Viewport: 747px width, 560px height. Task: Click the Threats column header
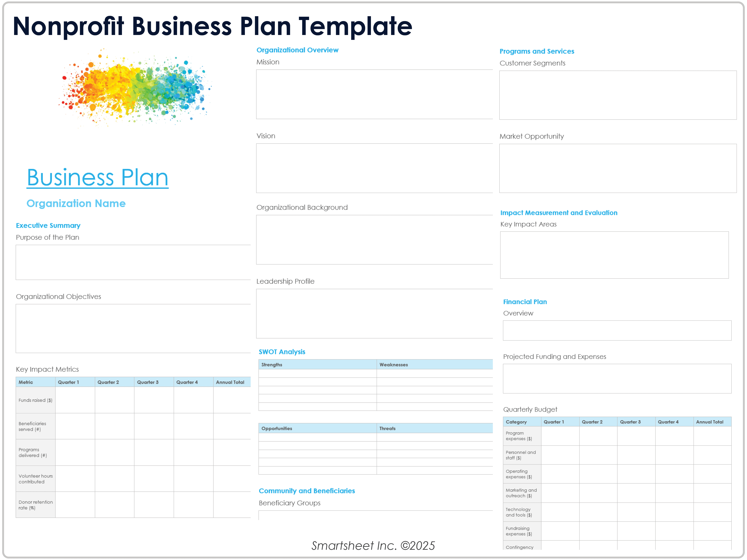(x=434, y=428)
